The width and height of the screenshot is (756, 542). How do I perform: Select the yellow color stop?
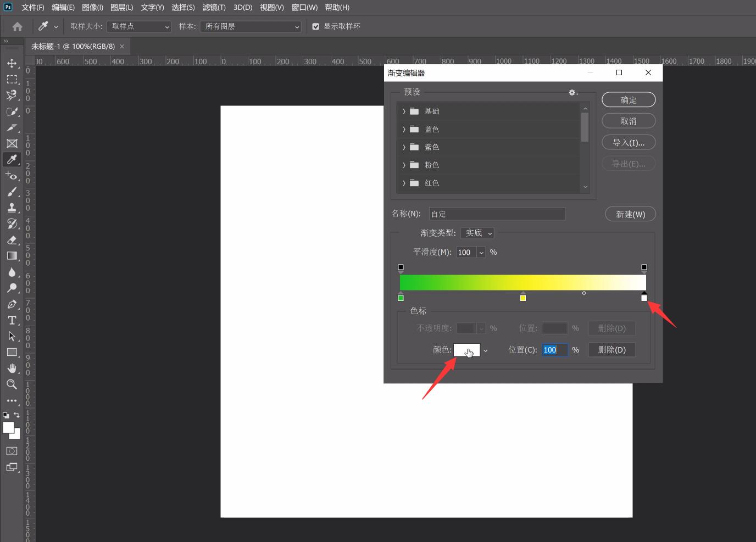pos(523,297)
